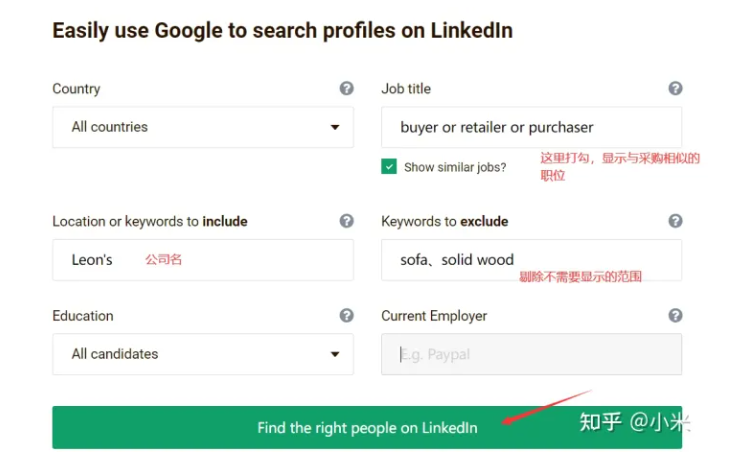Viewport: 735px width, 466px height.
Task: Click the Show similar jobs label
Action: [x=455, y=167]
